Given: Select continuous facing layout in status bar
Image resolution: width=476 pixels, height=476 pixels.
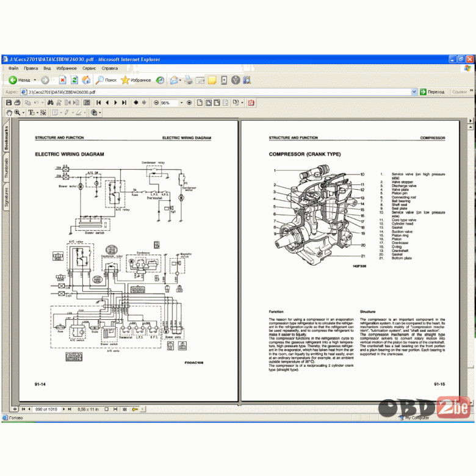Looking at the screenshot, I should [x=124, y=409].
